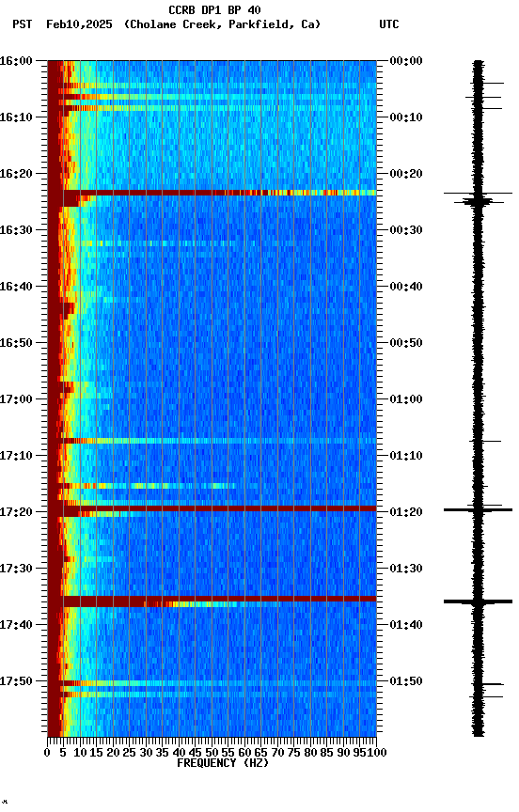Click the PST time label "16:40"
519x812 pixels.
[x=16, y=287]
